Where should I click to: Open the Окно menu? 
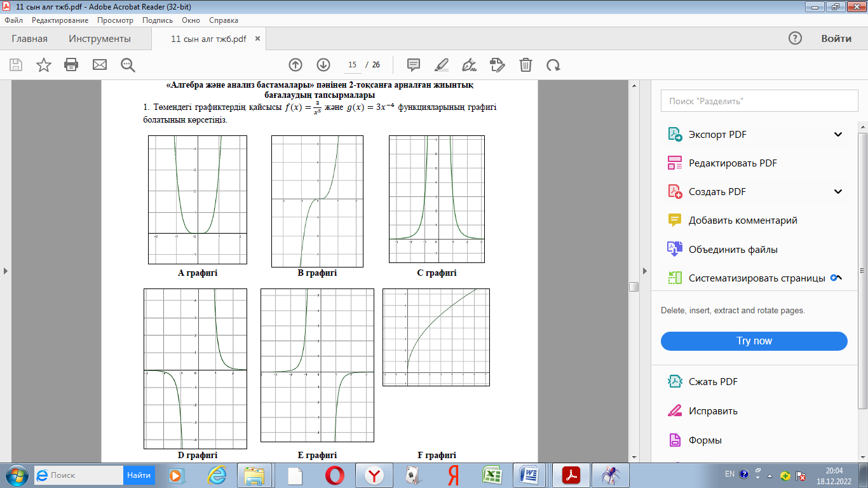pos(191,20)
